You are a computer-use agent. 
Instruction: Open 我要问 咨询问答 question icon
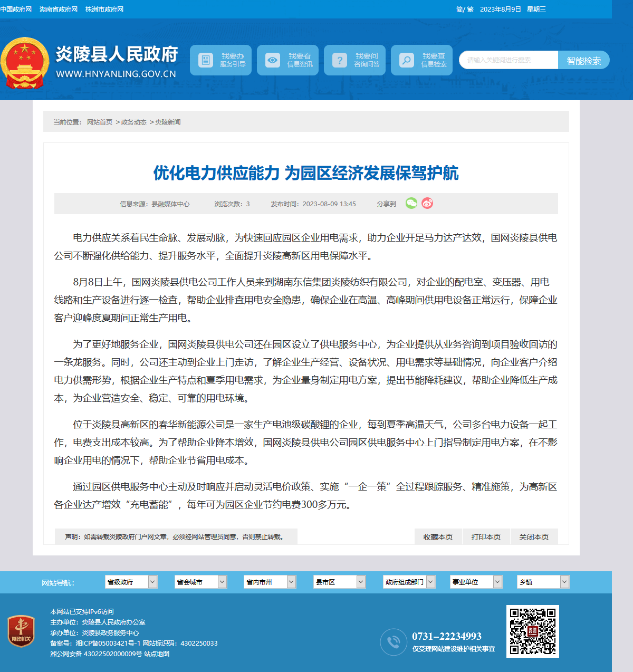pos(339,60)
